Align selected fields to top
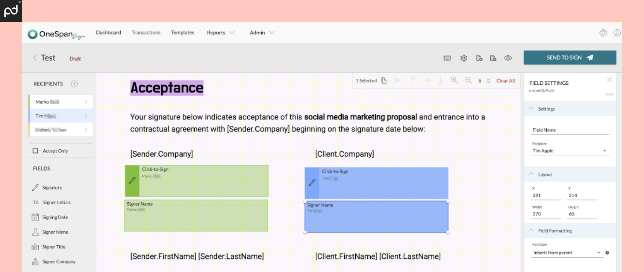 (x=413, y=80)
